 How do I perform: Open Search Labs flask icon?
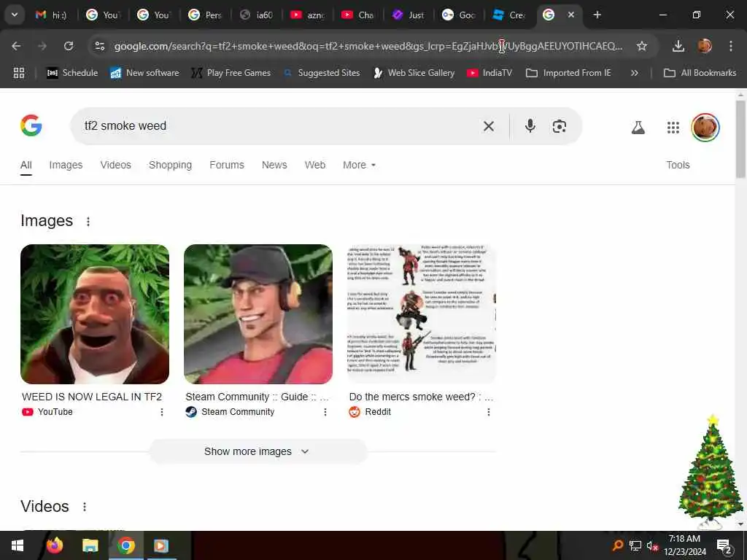pyautogui.click(x=638, y=127)
